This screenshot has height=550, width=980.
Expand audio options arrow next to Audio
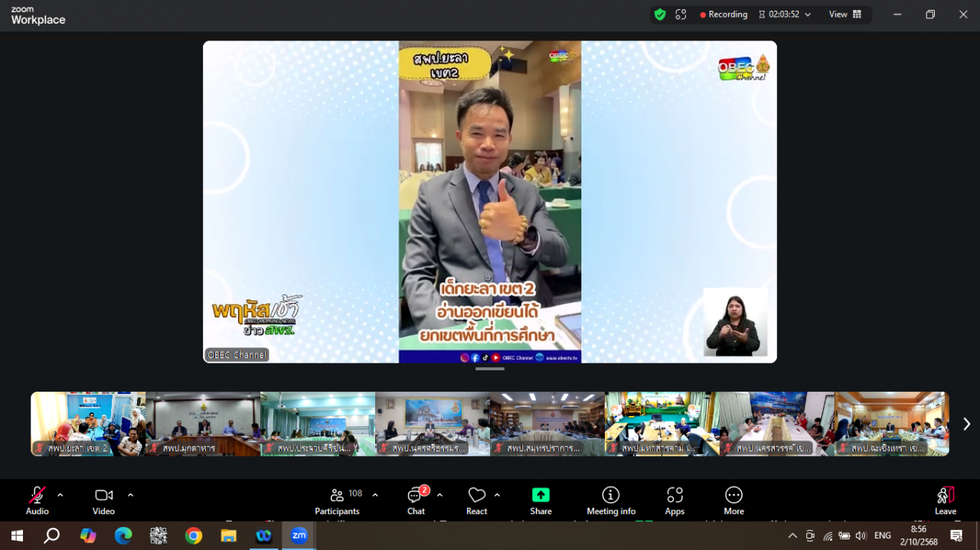(60, 495)
